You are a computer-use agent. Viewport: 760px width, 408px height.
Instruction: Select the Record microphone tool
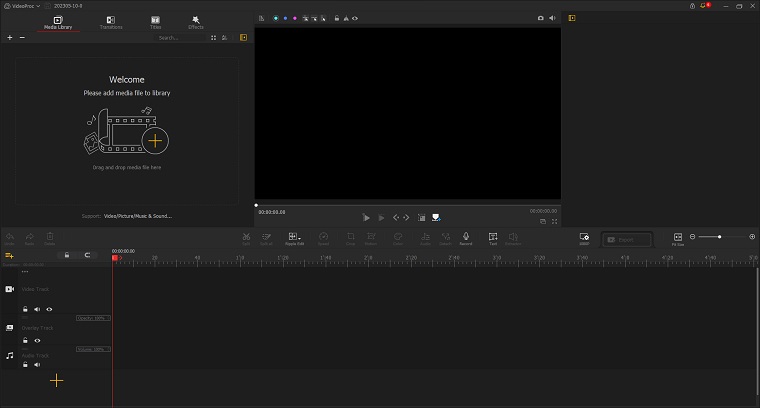tap(466, 237)
